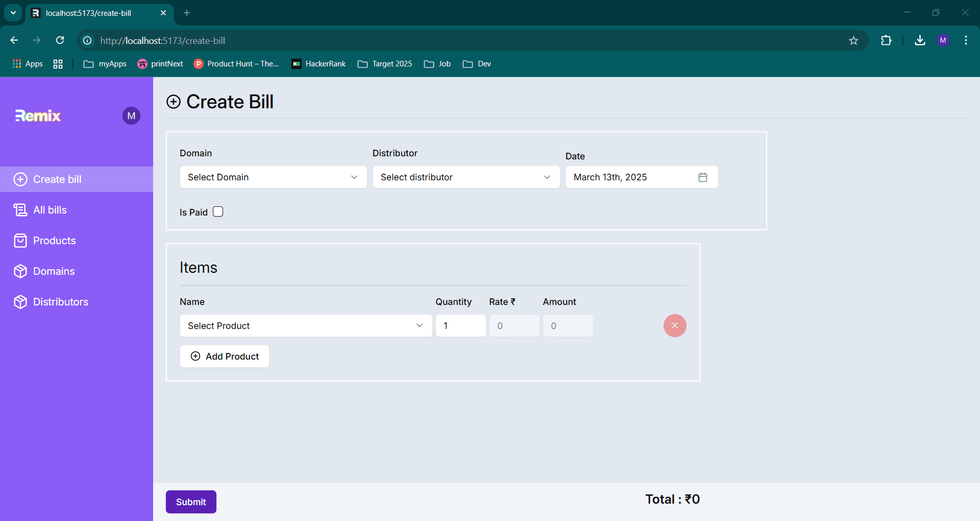Open the Dev bookmark folder
The image size is (980, 521).
pos(477,64)
